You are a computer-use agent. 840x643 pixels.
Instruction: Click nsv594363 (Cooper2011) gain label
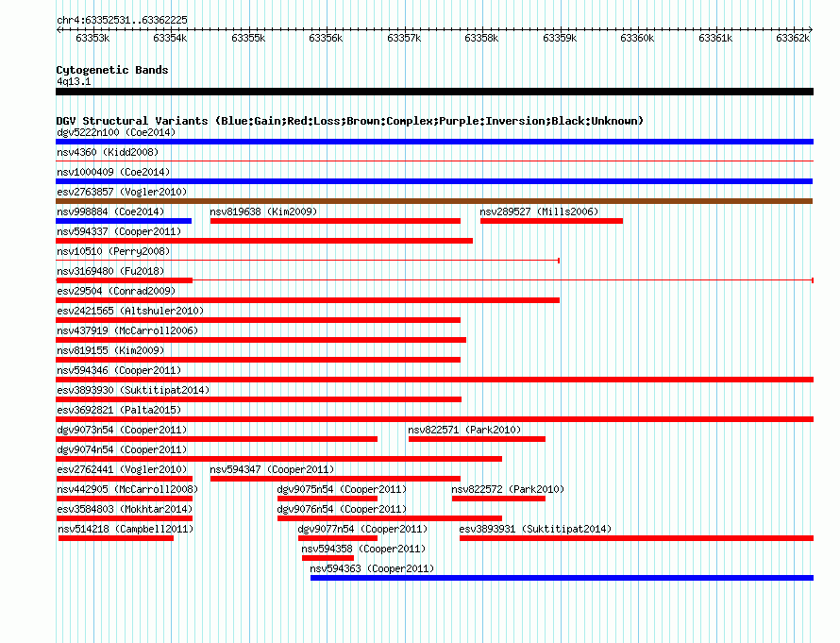point(372,568)
